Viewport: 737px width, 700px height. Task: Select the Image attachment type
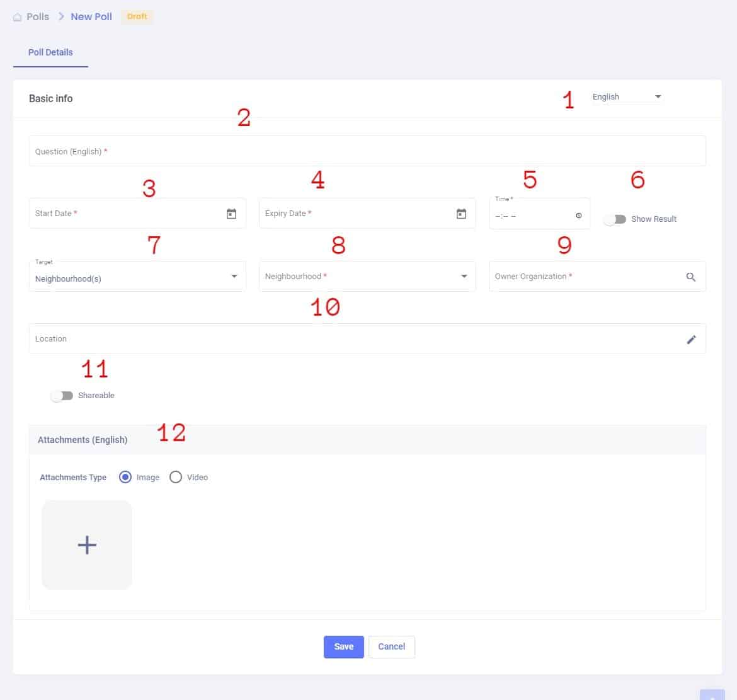point(125,478)
